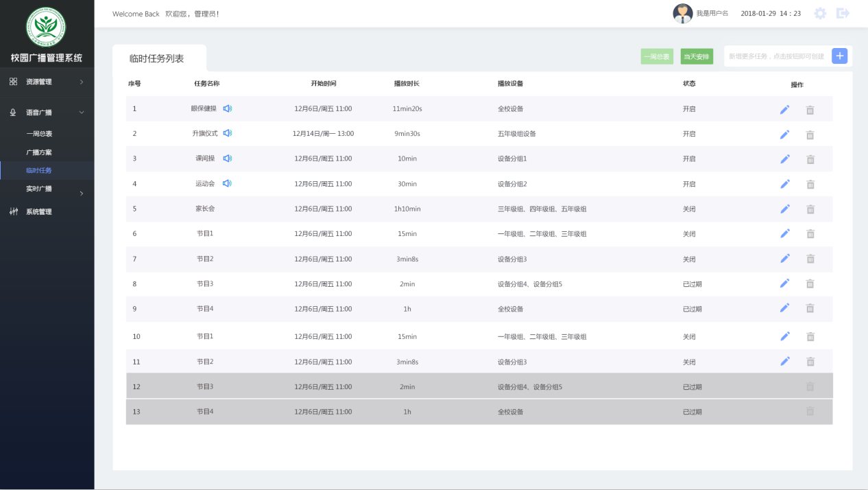Click the logout icon in header
The width and height of the screenshot is (868, 490).
pos(843,14)
